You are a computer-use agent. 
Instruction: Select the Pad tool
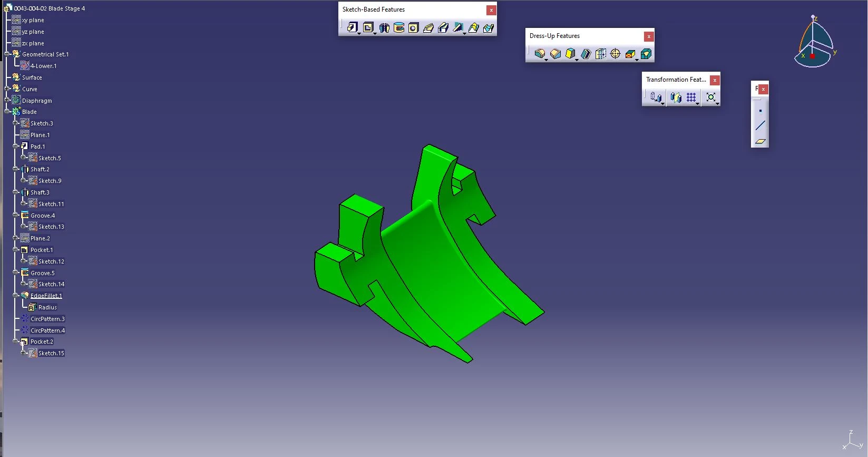pos(352,27)
